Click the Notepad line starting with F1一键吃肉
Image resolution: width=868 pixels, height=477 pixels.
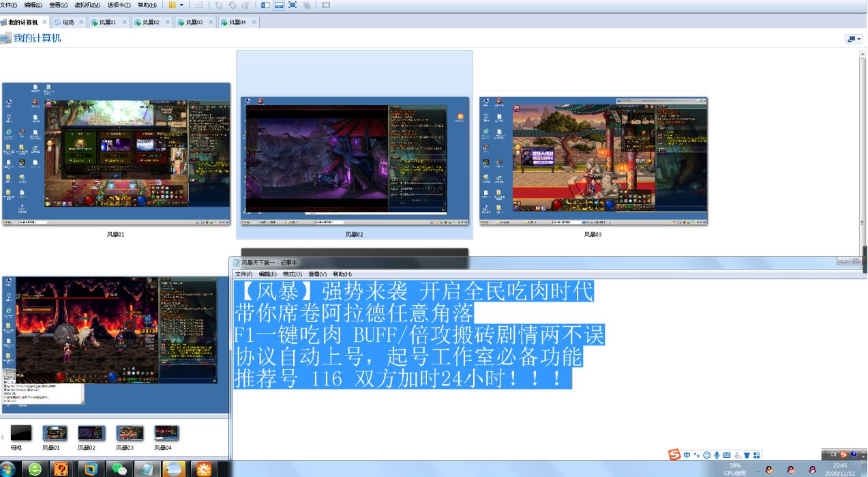coord(419,335)
